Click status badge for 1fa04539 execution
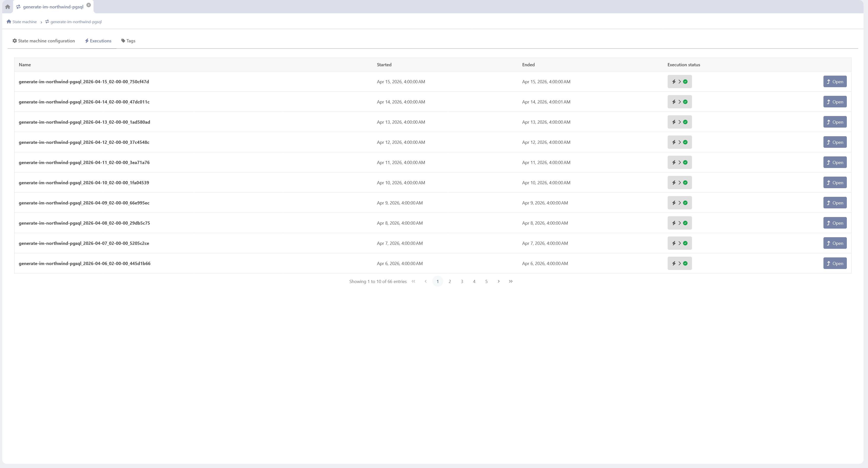868x468 pixels. pyautogui.click(x=679, y=183)
